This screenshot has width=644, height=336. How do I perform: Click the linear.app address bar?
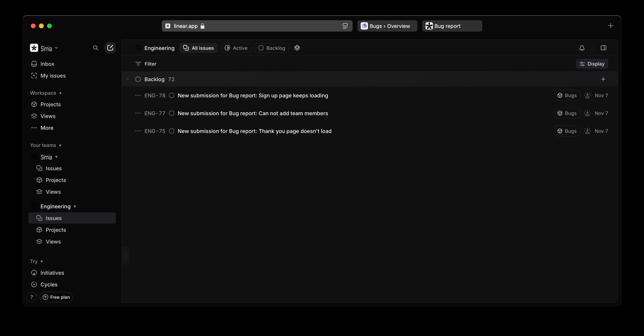pyautogui.click(x=257, y=26)
